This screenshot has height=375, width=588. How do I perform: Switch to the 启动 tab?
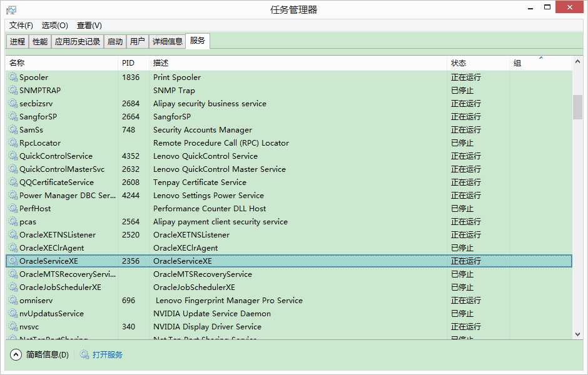coord(115,42)
